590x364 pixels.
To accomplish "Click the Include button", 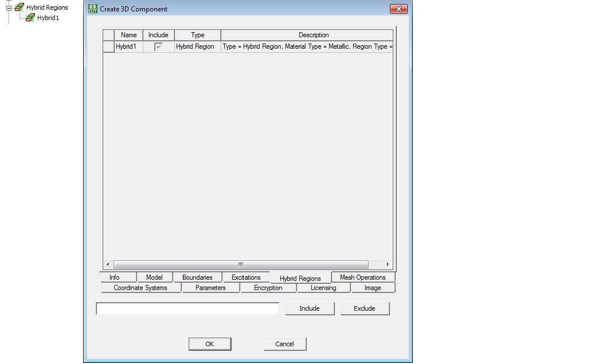I will pos(310,308).
